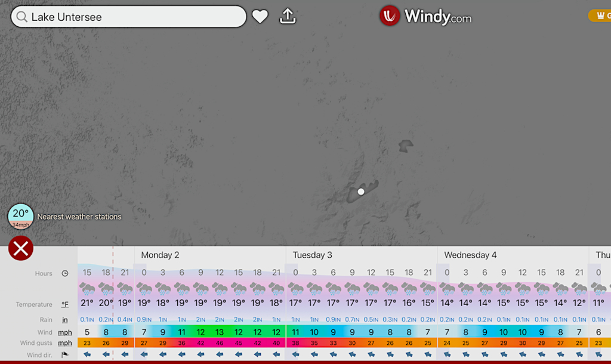Close the forecast panel with red X
This screenshot has width=611, height=364.
pyautogui.click(x=21, y=248)
